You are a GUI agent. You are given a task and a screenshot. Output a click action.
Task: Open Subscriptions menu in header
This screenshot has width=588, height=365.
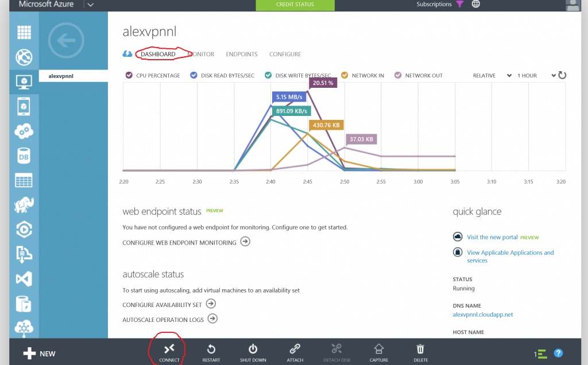coord(434,4)
